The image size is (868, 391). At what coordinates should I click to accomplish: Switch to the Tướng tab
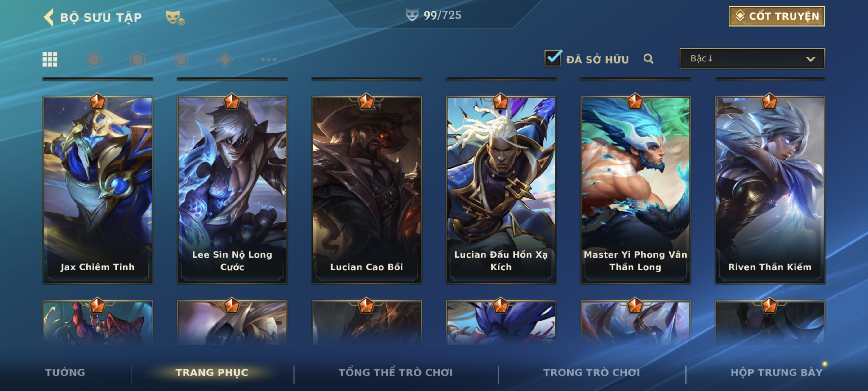[x=65, y=372]
